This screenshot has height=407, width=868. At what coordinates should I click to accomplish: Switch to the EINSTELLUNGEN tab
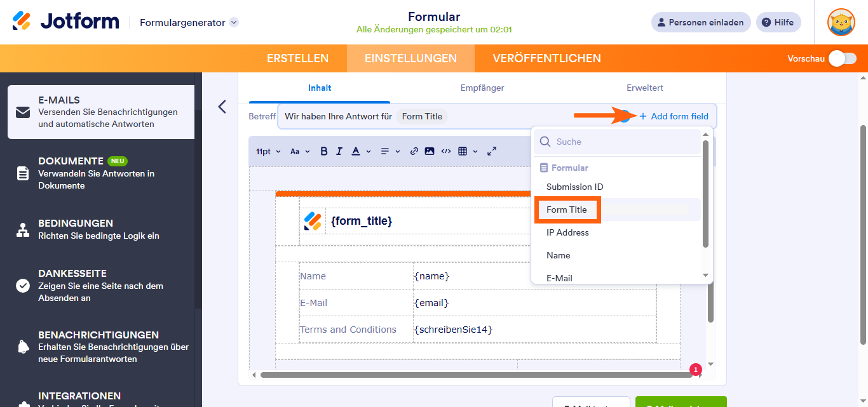[x=410, y=58]
